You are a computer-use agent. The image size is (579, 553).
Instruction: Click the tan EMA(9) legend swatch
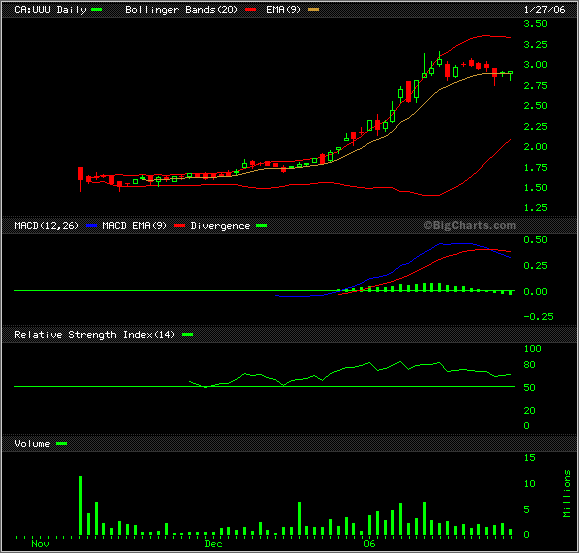coord(314,10)
